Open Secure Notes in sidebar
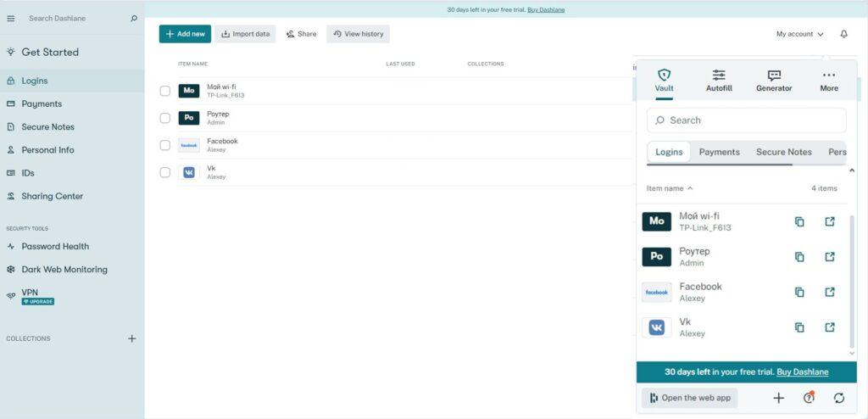The image size is (868, 419). pyautogui.click(x=72, y=127)
